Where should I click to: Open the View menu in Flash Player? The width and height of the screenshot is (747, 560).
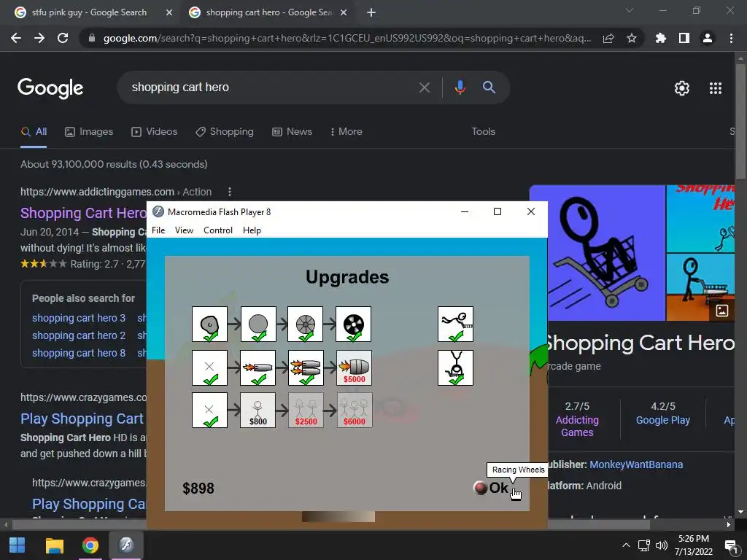coord(184,230)
